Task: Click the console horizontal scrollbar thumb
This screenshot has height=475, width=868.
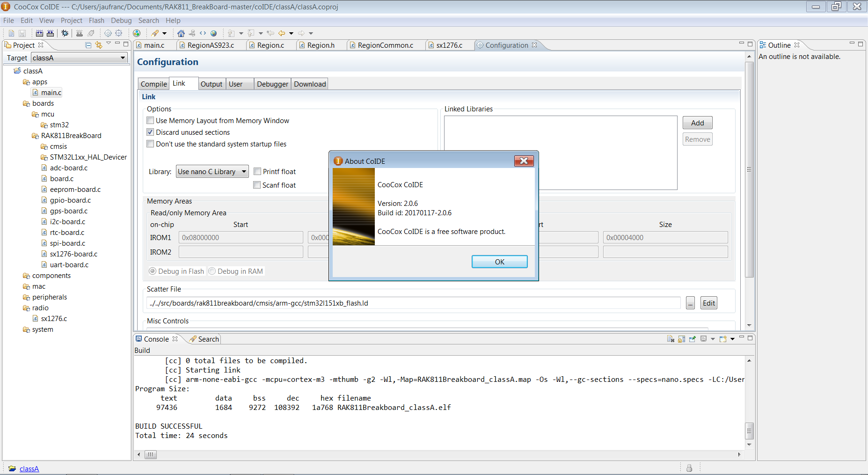Action: coord(151,454)
